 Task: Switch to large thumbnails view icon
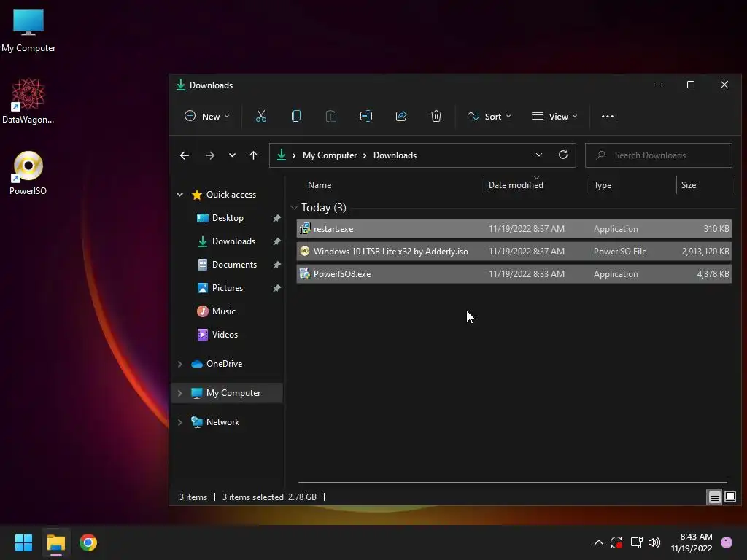[729, 497]
